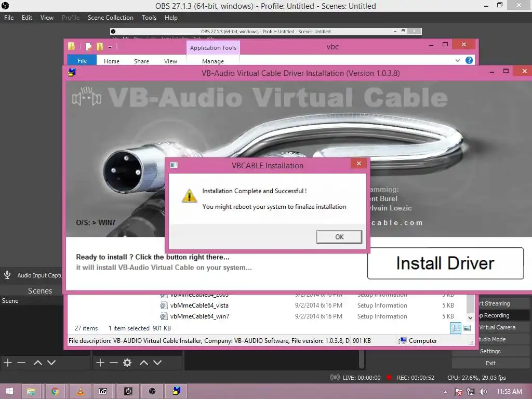
Task: Open VLC media player from the taskbar
Action: [81, 391]
